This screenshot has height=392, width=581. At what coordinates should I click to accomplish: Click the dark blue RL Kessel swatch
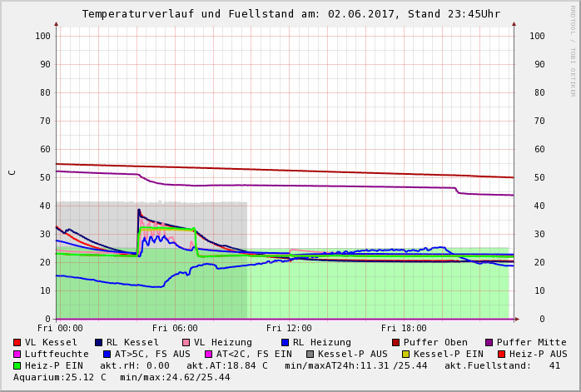pos(98,342)
